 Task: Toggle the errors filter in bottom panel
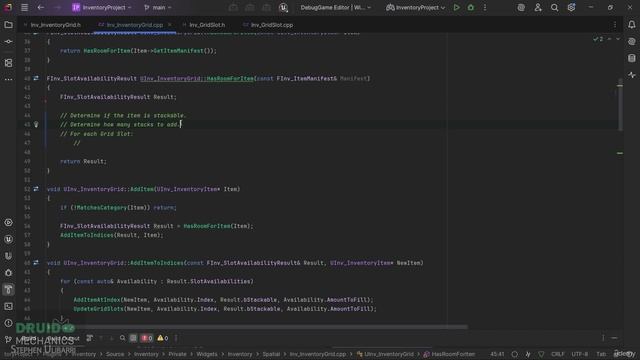147,338
